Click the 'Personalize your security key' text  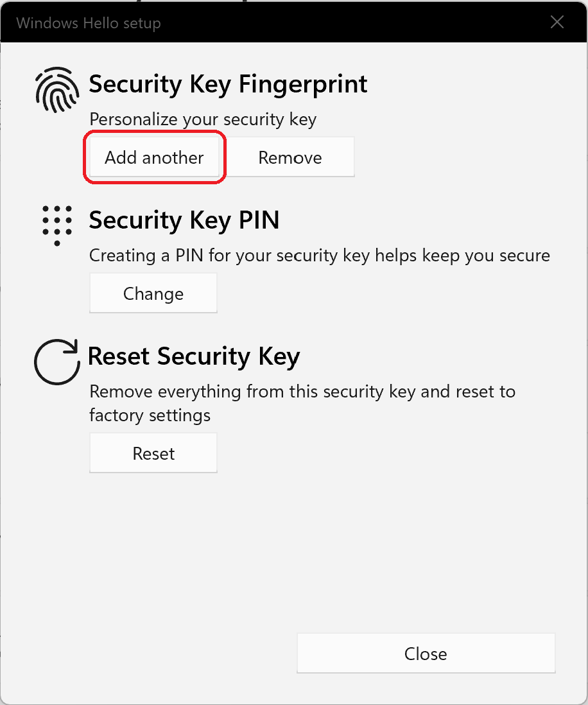click(203, 119)
